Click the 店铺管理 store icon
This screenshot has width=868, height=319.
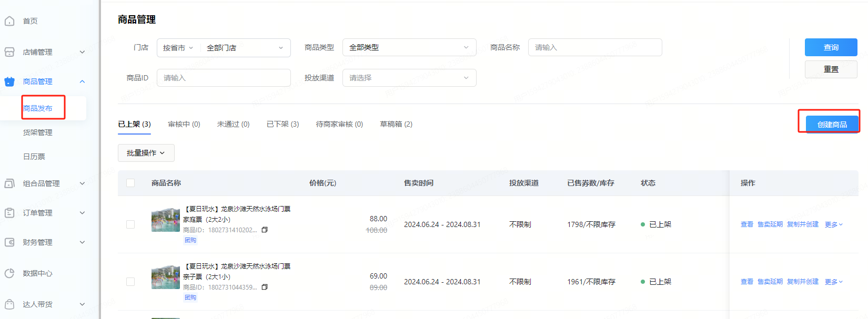pyautogui.click(x=9, y=52)
